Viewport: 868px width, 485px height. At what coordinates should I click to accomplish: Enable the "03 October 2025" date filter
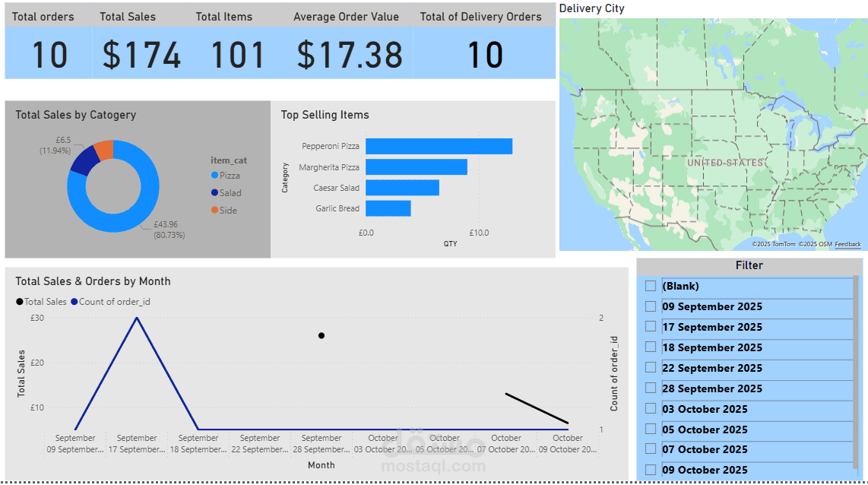click(651, 409)
